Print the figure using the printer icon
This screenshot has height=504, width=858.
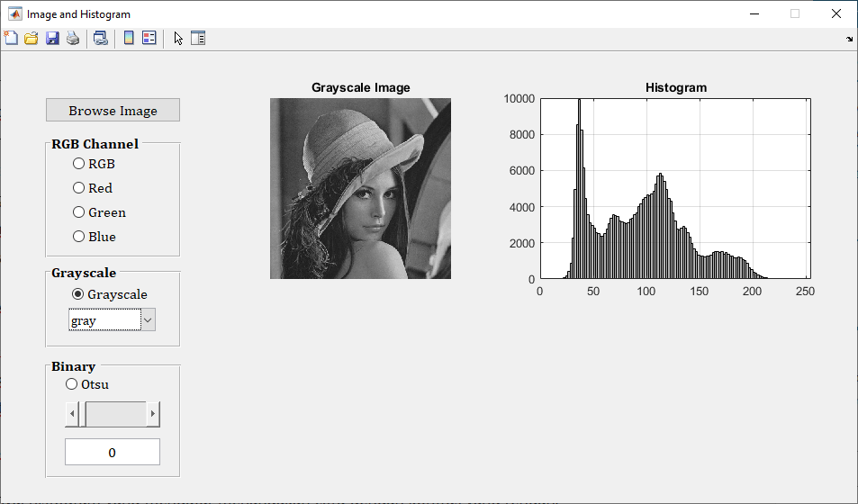pos(72,38)
